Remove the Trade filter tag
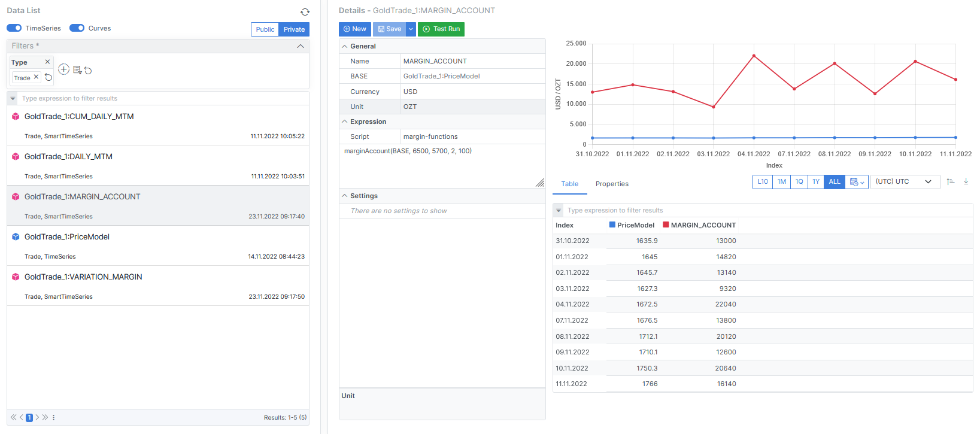980x434 pixels. pyautogui.click(x=36, y=77)
